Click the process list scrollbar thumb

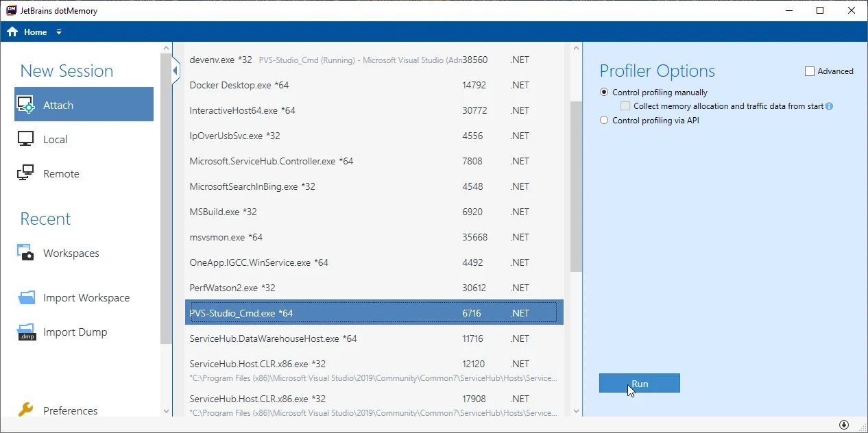(x=576, y=186)
